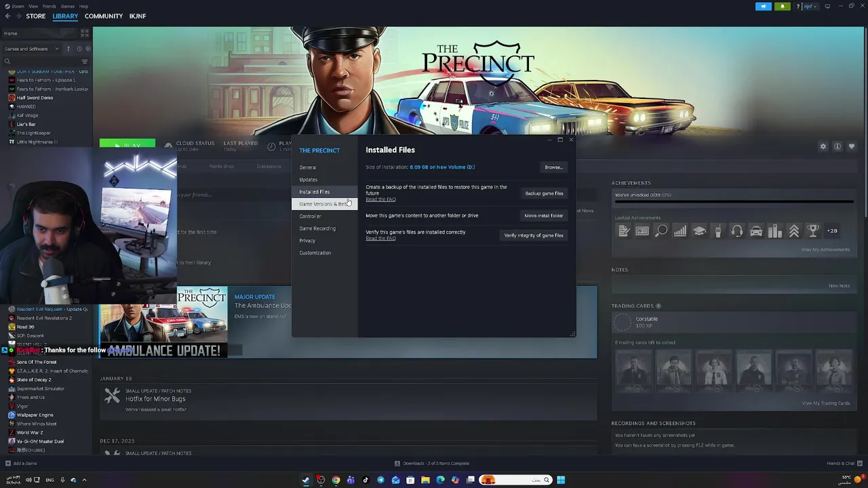
Task: Open Steam help question mark icon
Action: [798, 6]
